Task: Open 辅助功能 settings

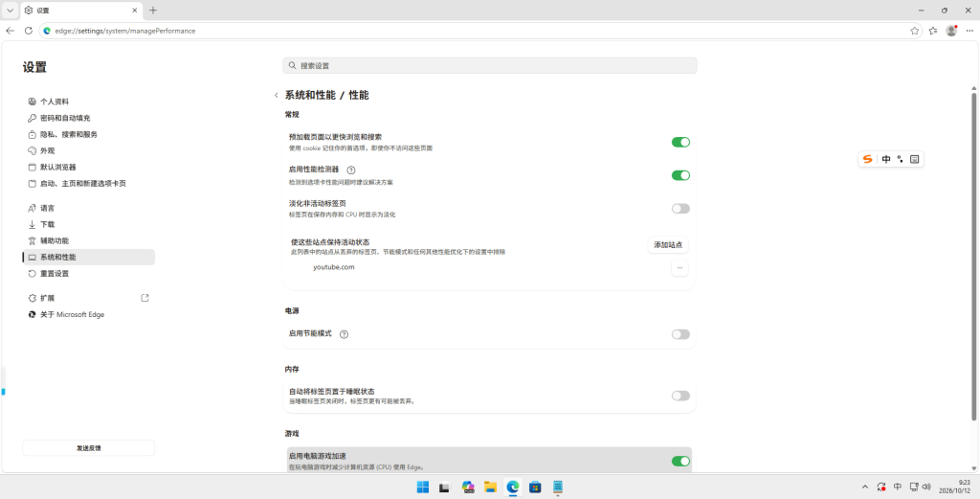Action: 88,240
